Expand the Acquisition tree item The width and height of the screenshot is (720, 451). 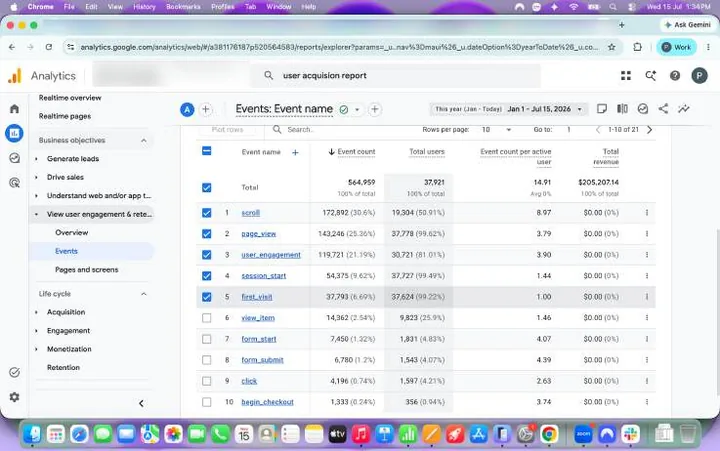coord(37,312)
